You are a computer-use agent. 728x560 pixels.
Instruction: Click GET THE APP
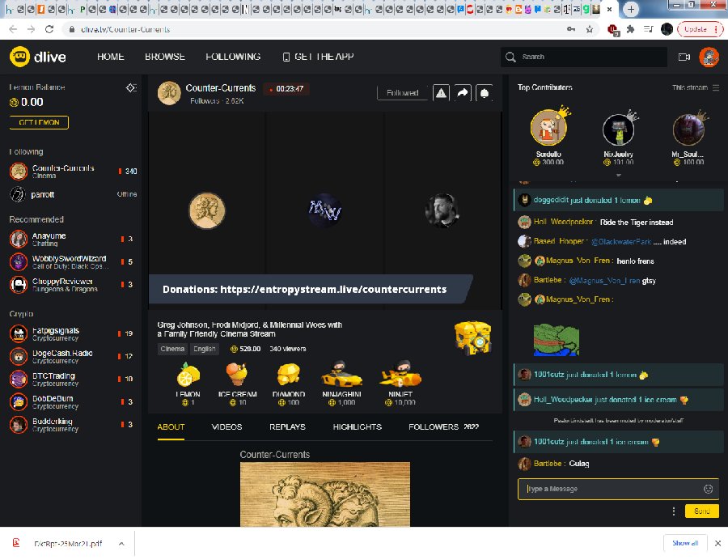pos(324,57)
